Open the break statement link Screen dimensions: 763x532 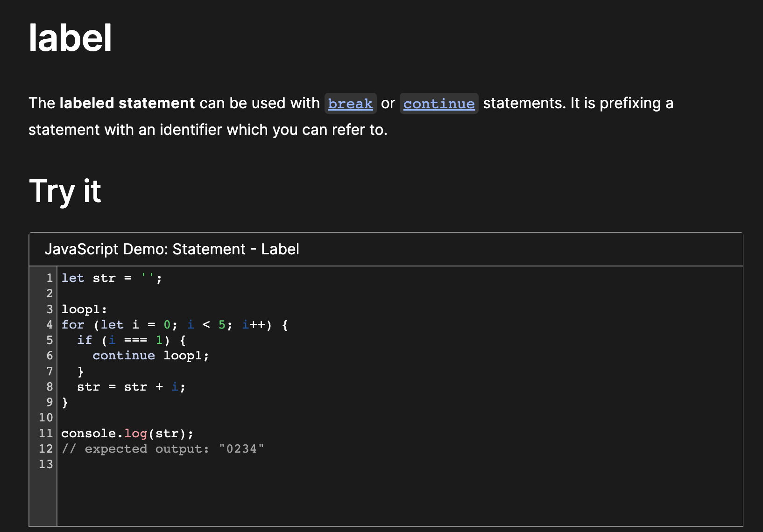click(350, 104)
